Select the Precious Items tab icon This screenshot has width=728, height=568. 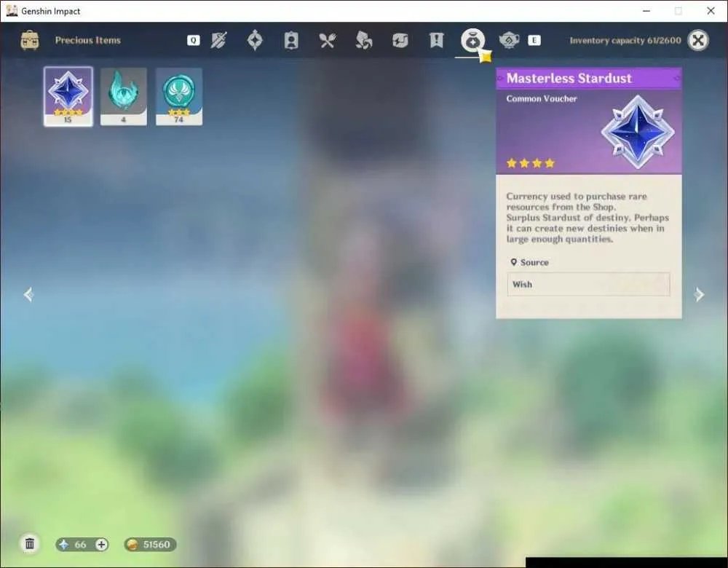click(x=472, y=40)
